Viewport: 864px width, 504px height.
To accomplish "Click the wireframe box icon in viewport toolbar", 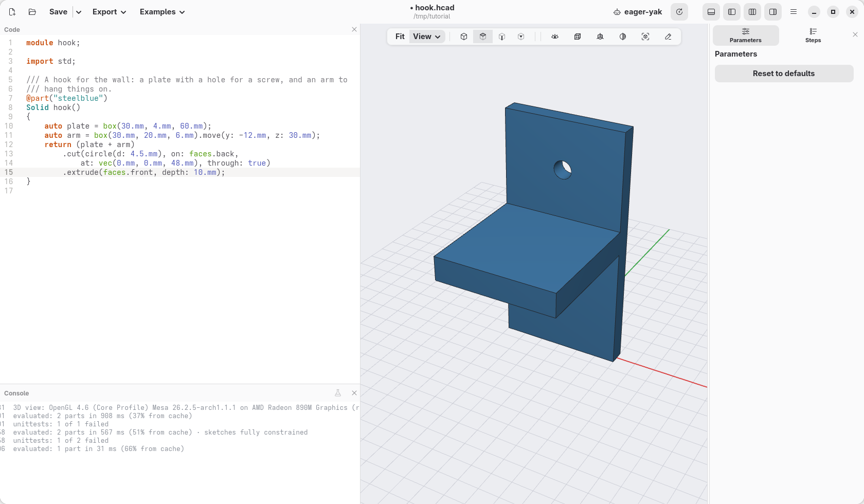I will 578,37.
